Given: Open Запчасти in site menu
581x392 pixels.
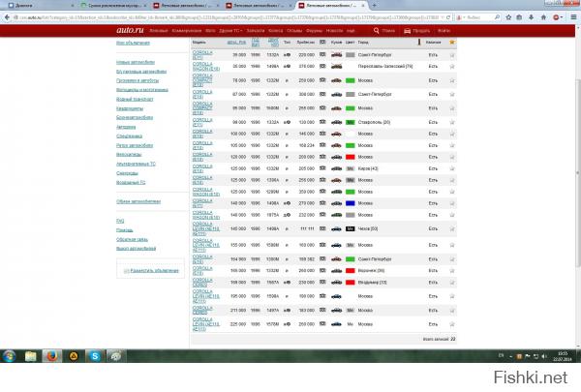Looking at the screenshot, I should [256, 31].
